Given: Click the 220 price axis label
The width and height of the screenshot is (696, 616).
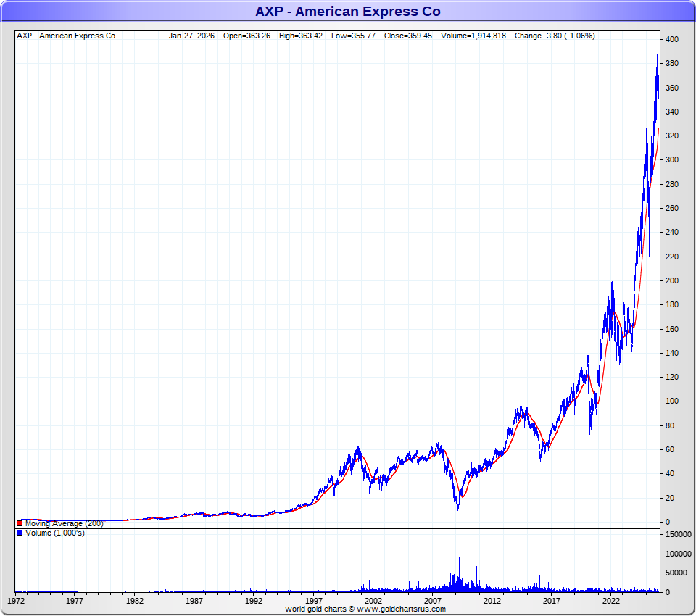Looking at the screenshot, I should [672, 257].
